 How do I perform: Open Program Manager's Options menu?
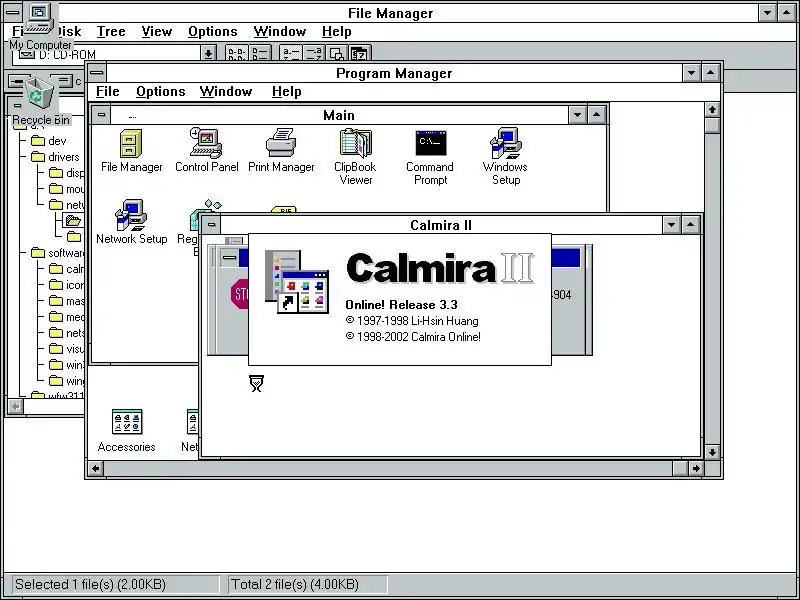160,92
